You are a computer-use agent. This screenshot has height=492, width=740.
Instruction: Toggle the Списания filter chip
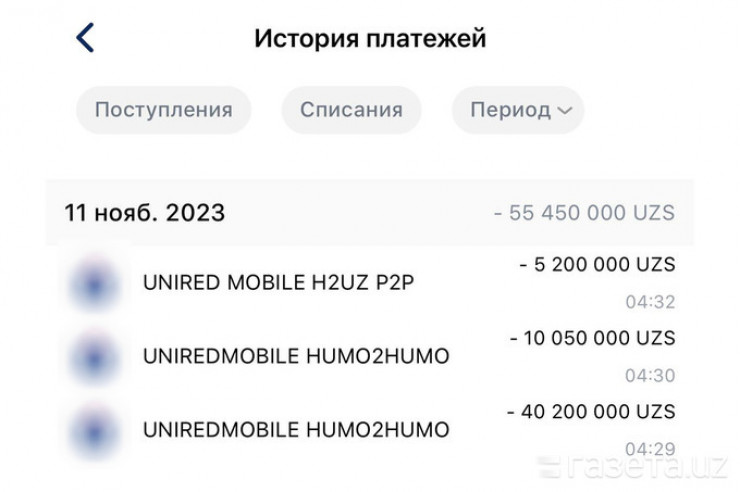[351, 110]
